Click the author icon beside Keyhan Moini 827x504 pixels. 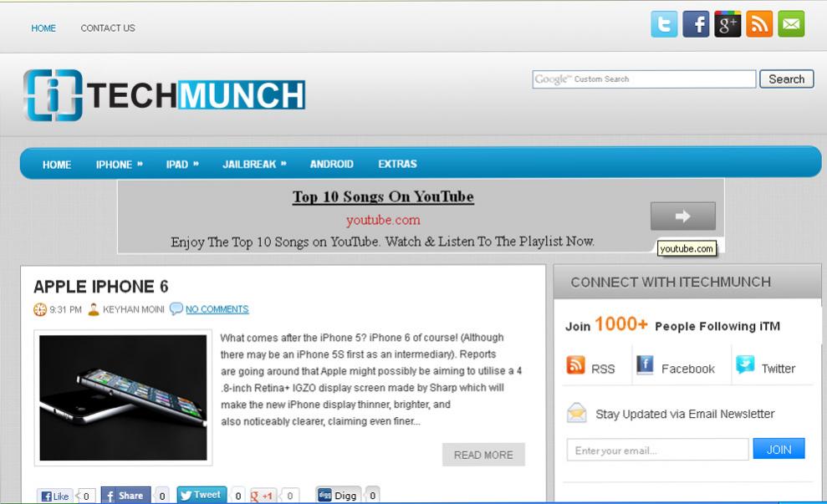pyautogui.click(x=94, y=309)
